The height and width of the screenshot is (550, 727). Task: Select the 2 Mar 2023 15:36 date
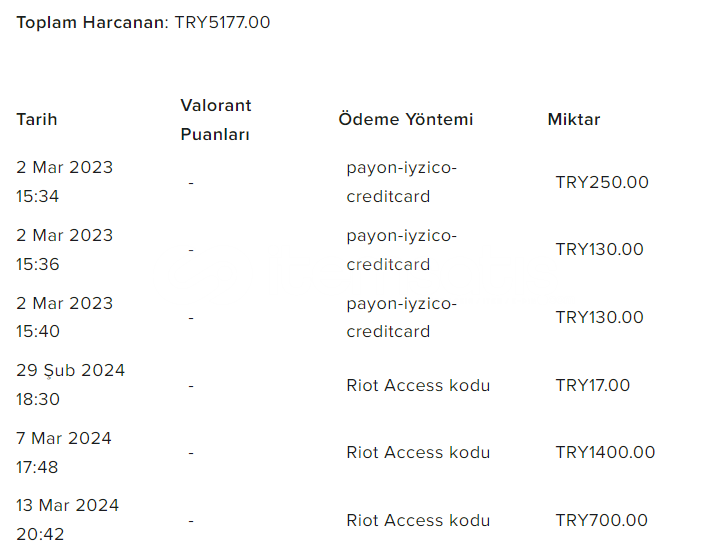tap(64, 250)
